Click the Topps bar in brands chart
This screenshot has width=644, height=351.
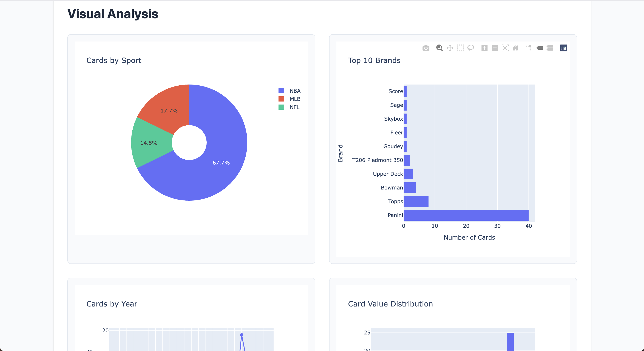[x=416, y=201]
